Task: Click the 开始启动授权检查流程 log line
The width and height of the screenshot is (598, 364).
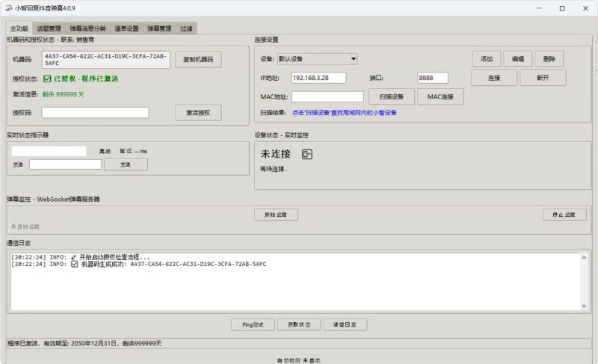Action: 81,257
